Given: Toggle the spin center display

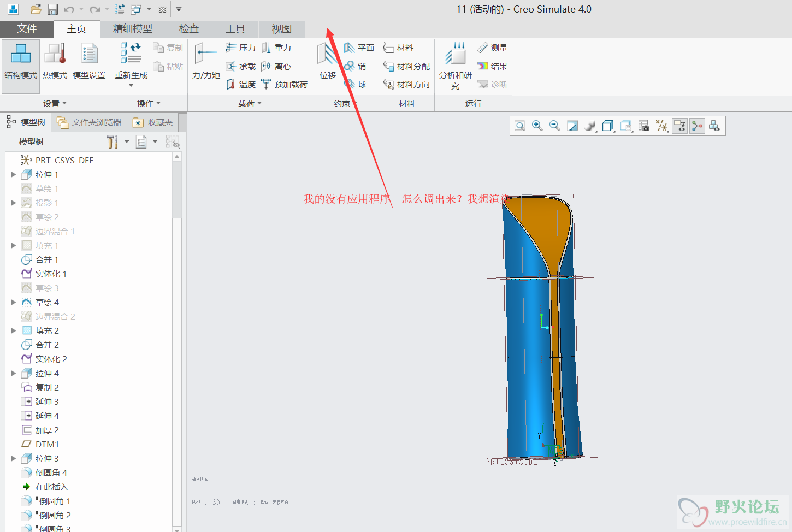Looking at the screenshot, I should coord(698,126).
